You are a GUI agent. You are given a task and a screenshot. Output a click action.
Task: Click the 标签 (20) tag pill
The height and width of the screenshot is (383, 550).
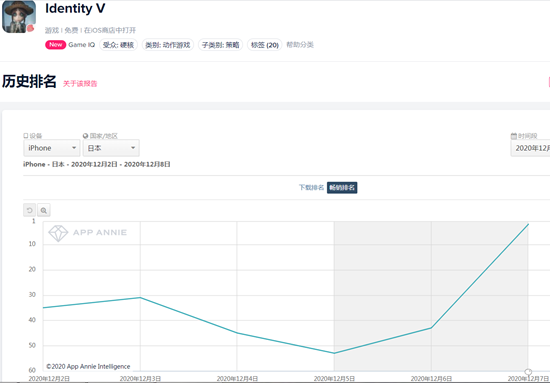pos(265,45)
